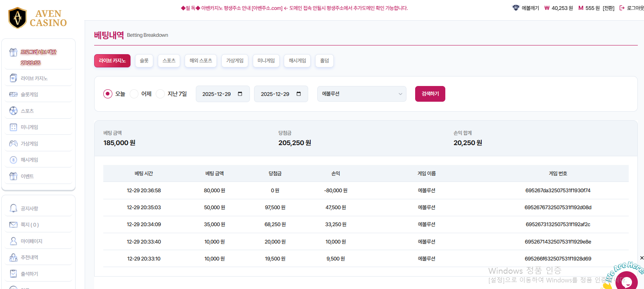The width and height of the screenshot is (644, 289).
Task: Switch to the 슬롯 tab
Action: (x=144, y=61)
